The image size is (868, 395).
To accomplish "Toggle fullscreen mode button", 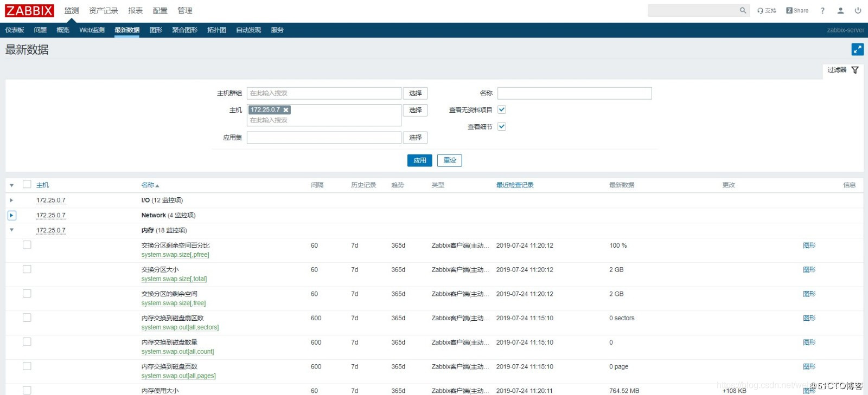I will tap(857, 49).
